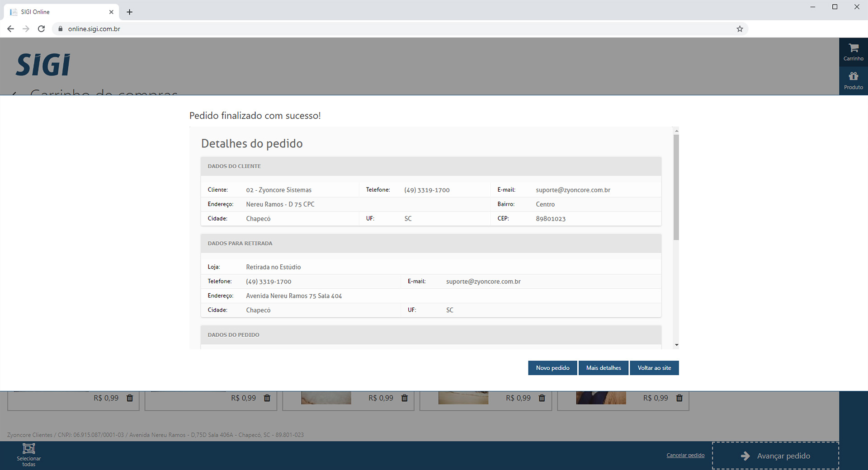The height and width of the screenshot is (470, 868).
Task: Click the Cancelar pedido link
Action: pos(685,455)
